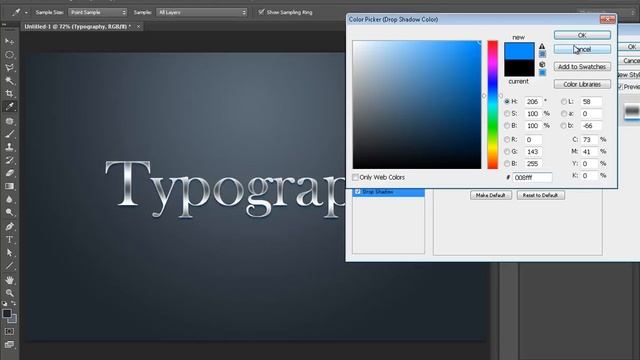This screenshot has height=360, width=640.
Task: Select the Clone Stamp tool
Action: tap(9, 147)
